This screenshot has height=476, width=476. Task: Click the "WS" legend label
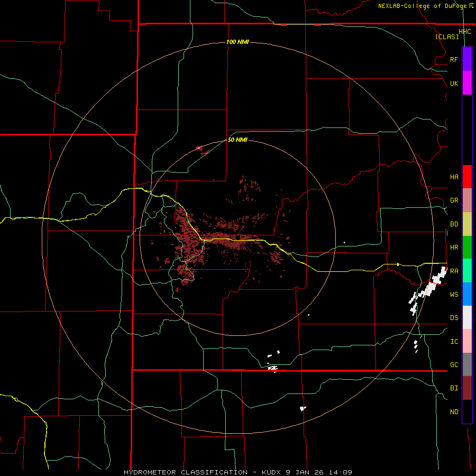coord(454,295)
